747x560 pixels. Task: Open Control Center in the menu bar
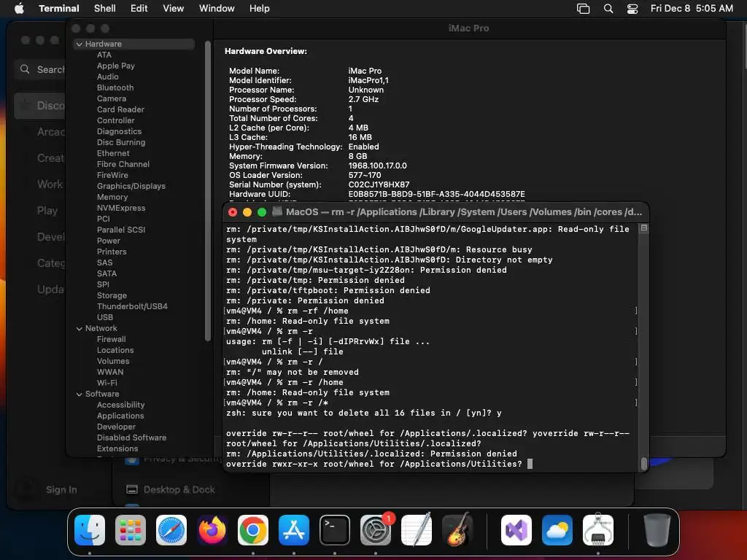point(632,9)
